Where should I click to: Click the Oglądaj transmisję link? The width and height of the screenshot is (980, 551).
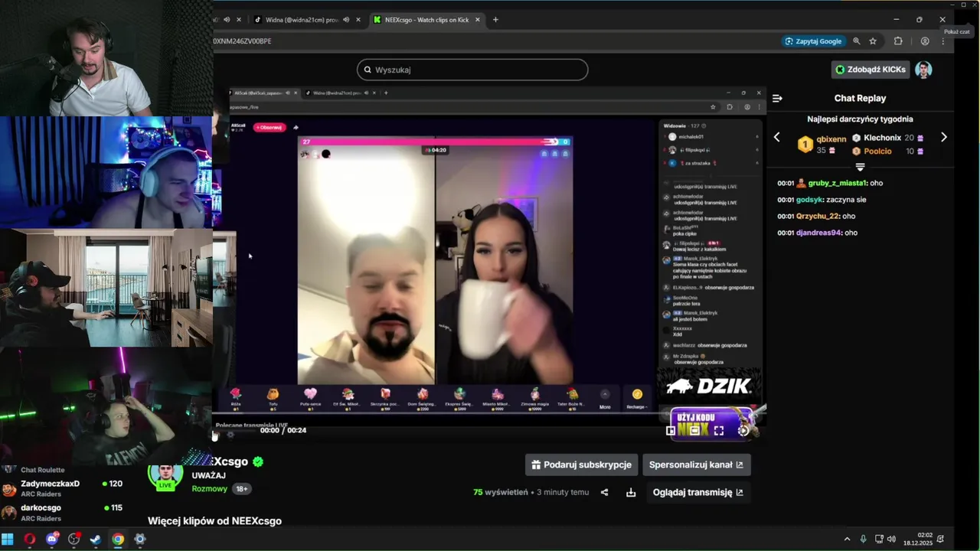[697, 492]
